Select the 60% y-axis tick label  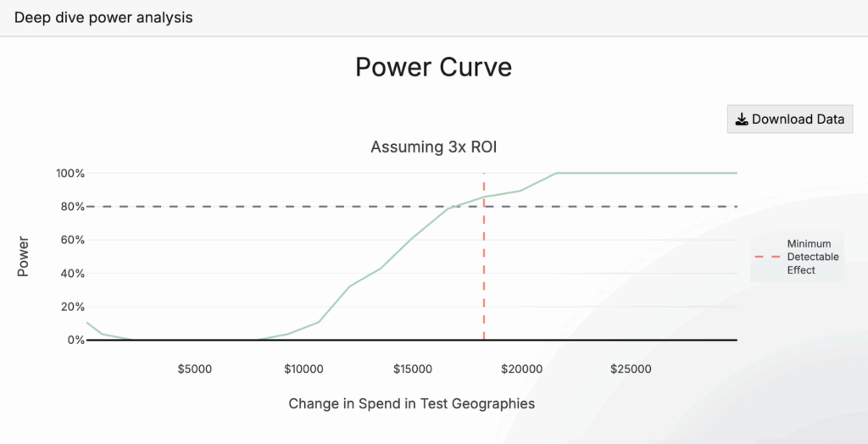click(72, 240)
